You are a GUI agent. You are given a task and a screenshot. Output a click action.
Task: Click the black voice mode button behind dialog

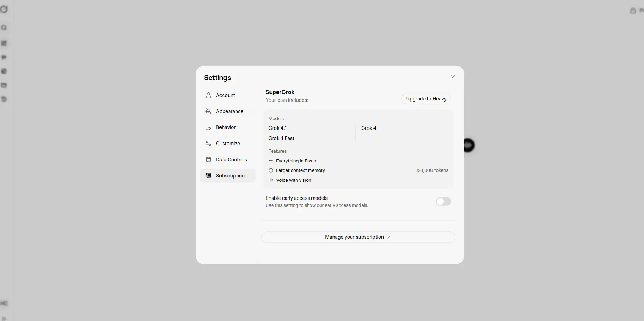pos(469,145)
